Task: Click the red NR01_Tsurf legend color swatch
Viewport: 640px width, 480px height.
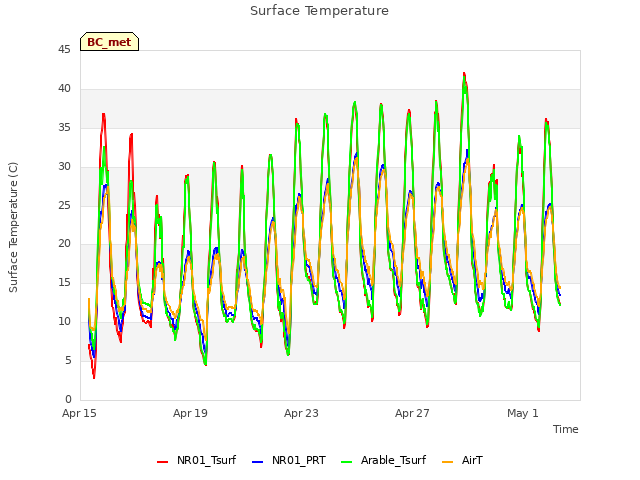Action: (162, 462)
